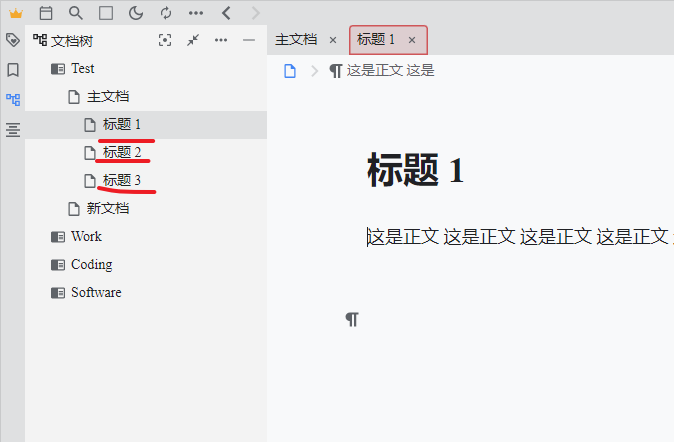Select 标题 1 tree item
This screenshot has width=674, height=442.
(146, 125)
